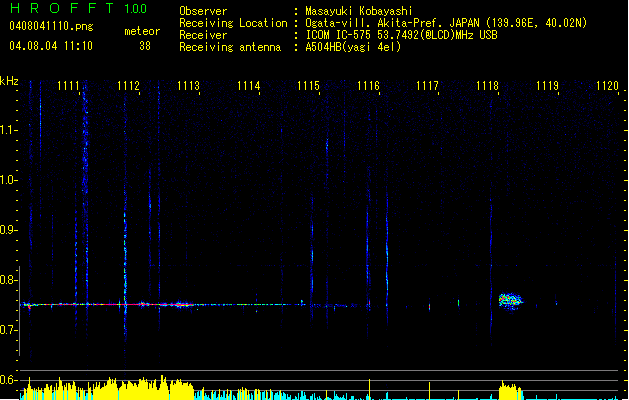Click the 1116 time axis marker
Viewport: 629px width, 400px height.
[x=368, y=86]
